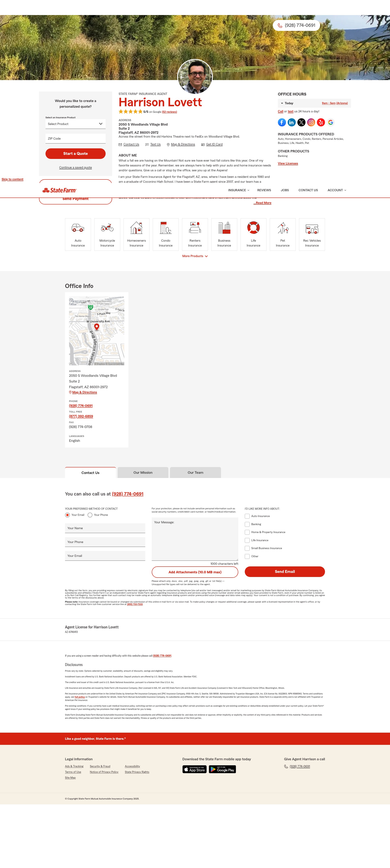Click the Get ID Card link
Viewport: 390px width, 868px height.
(x=212, y=144)
